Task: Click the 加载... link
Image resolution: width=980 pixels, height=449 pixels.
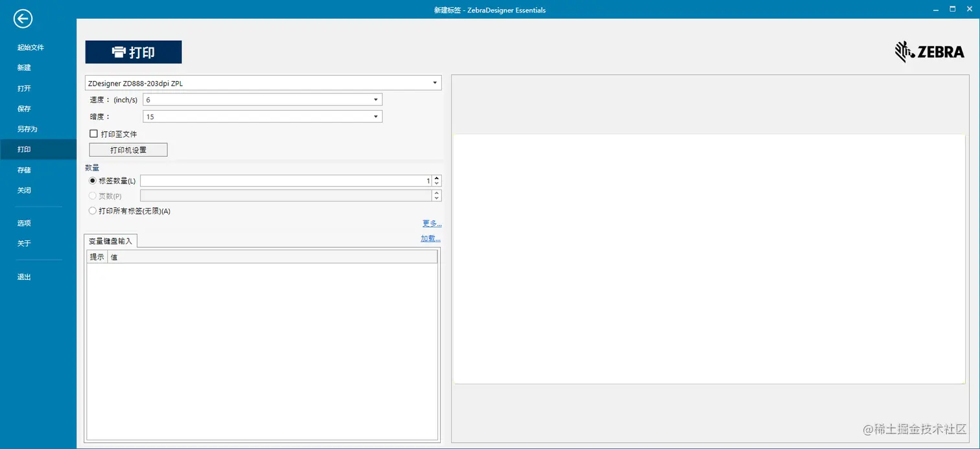Action: tap(430, 238)
